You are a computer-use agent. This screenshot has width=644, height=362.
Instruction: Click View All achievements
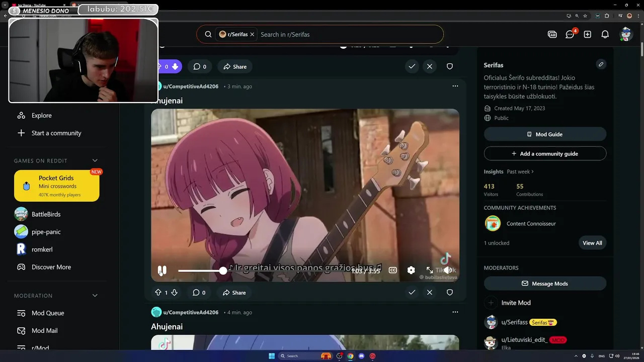click(592, 243)
